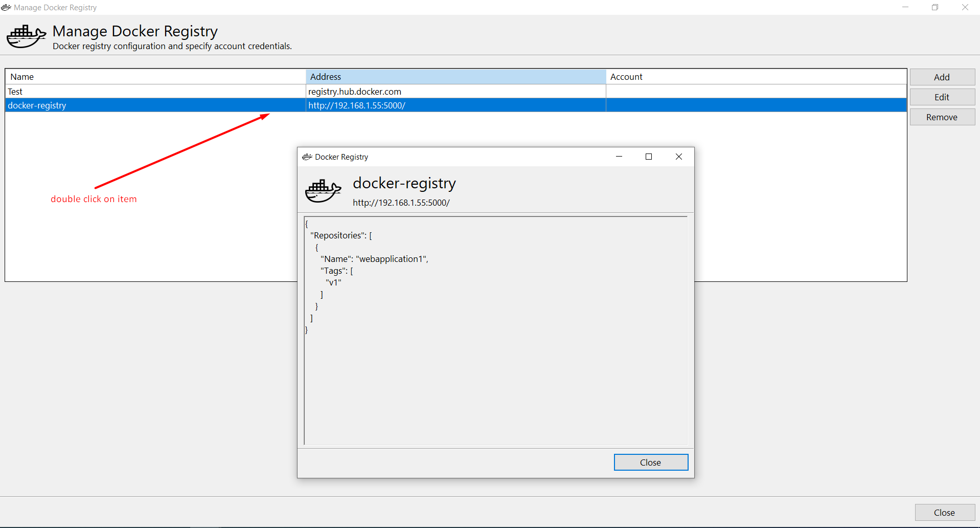Click the Docker whale icon in the main title bar
The height and width of the screenshot is (528, 980).
click(6, 7)
